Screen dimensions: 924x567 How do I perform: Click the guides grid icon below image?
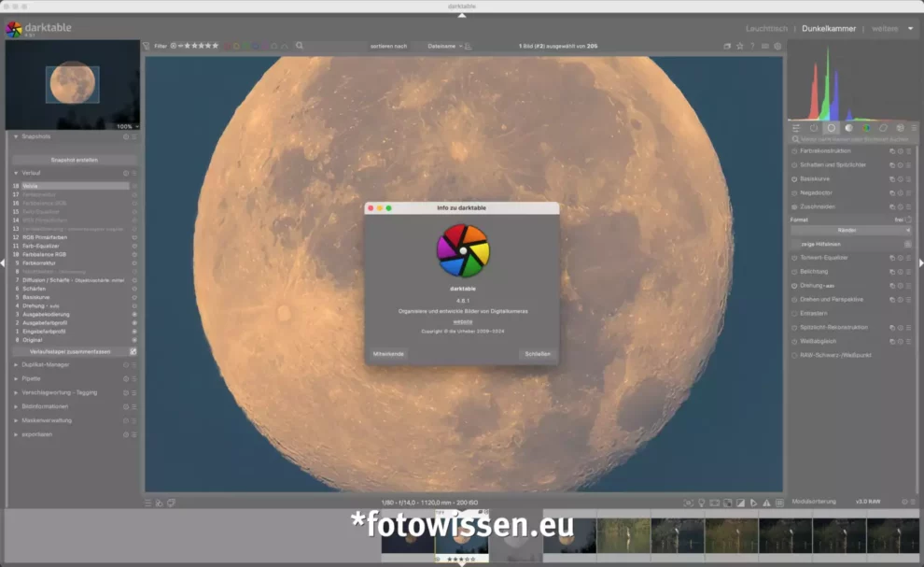coord(779,503)
